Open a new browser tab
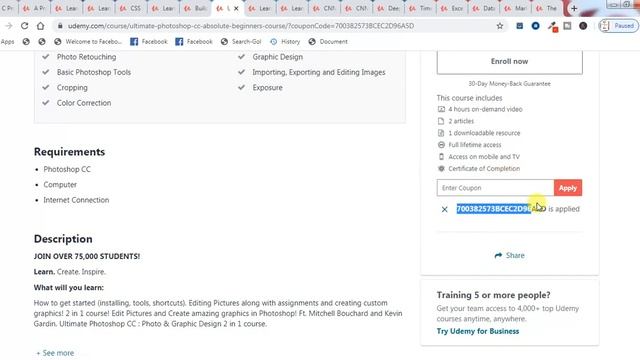Screen dimensions: 640x360 point(574,8)
